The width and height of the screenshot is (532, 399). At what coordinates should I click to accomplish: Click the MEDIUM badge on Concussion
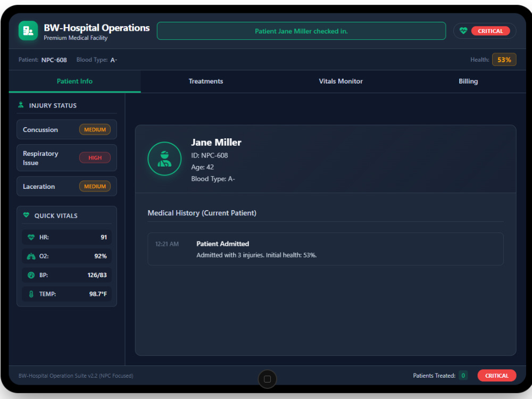95,130
